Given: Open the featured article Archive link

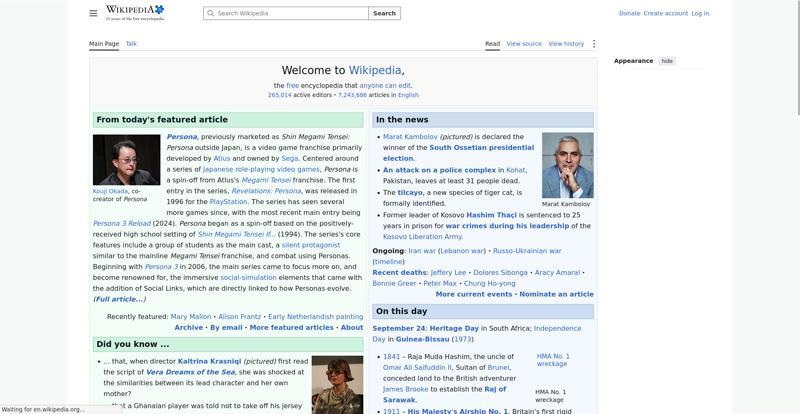Looking at the screenshot, I should click(188, 327).
